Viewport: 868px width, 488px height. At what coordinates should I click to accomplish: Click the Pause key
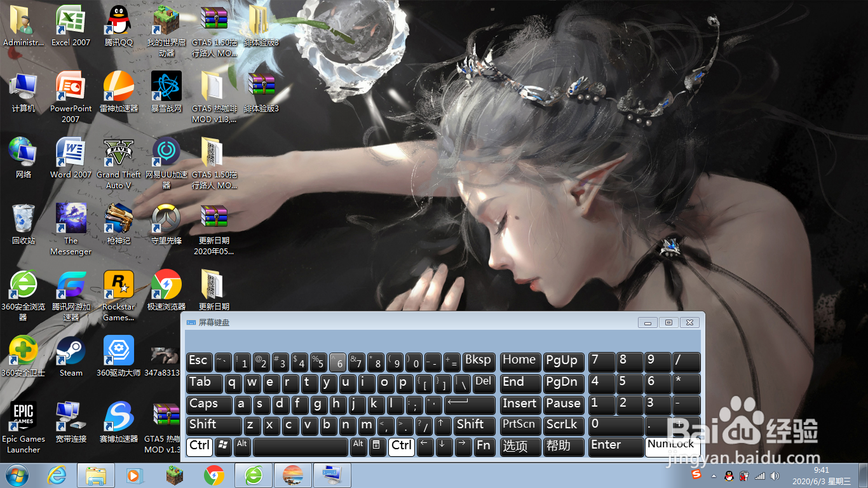pyautogui.click(x=563, y=404)
